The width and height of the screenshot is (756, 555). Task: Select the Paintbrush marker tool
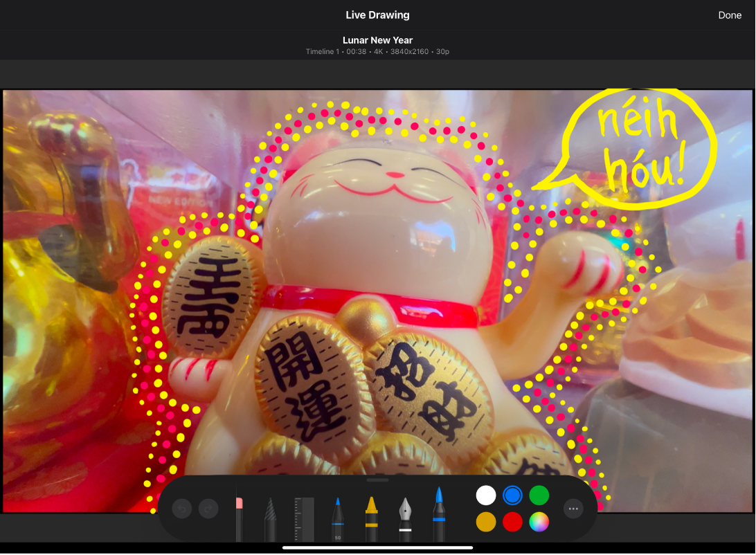point(438,516)
